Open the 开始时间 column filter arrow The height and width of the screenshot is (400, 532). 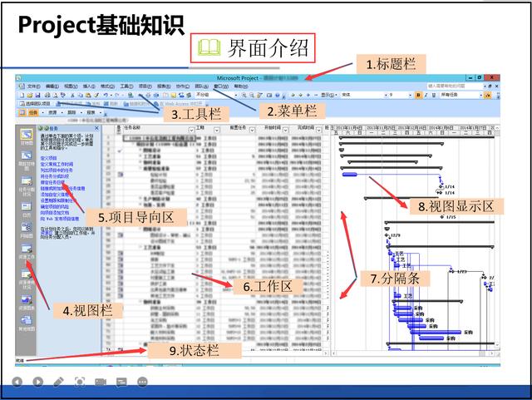click(286, 130)
